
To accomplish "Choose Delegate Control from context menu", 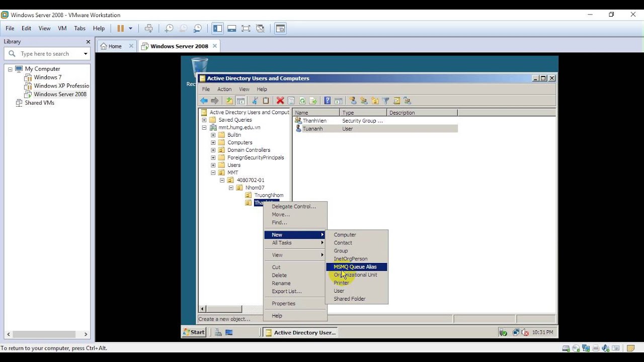I will (x=295, y=207).
